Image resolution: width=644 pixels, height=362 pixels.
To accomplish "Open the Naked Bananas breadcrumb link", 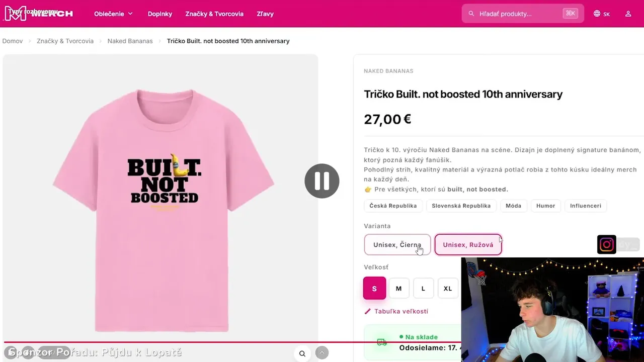I will point(130,41).
